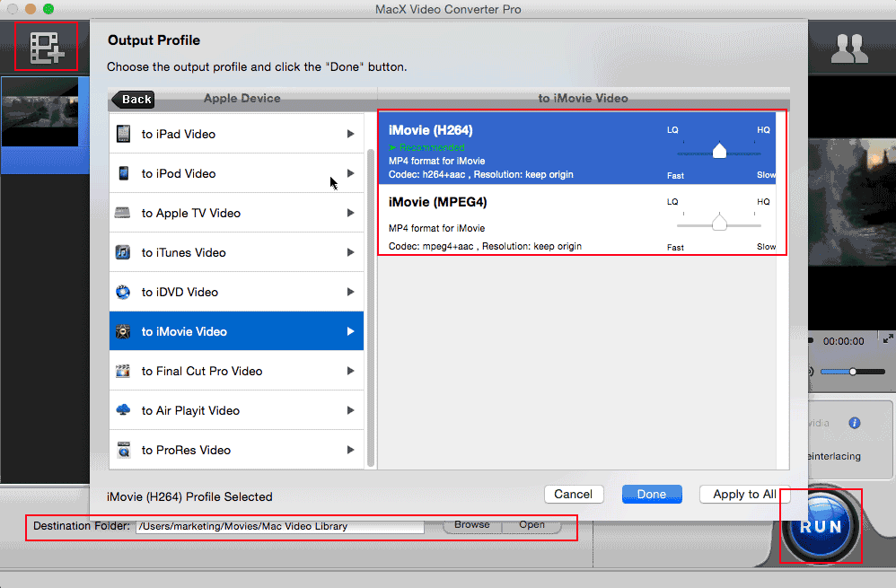
Task: Select to iPad Video category
Action: [x=237, y=134]
